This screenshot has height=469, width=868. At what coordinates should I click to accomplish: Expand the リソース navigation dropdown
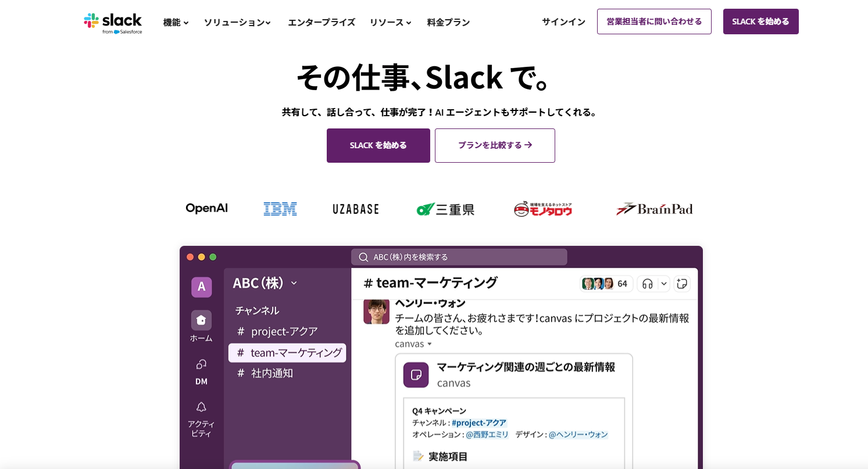[x=390, y=22]
